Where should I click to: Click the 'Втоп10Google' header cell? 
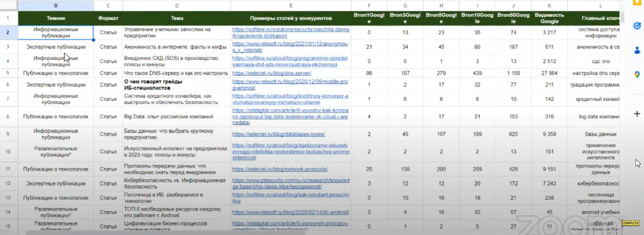[x=477, y=18]
